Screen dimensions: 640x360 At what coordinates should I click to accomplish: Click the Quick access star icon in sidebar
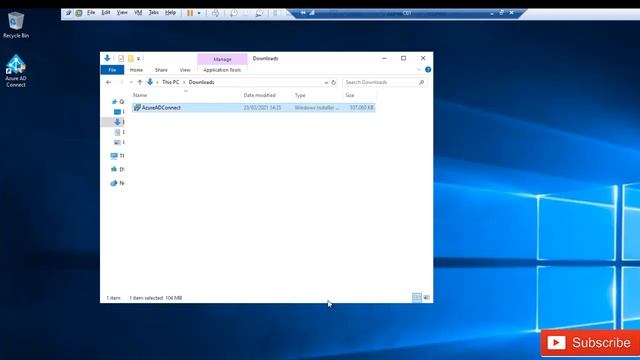[x=114, y=101]
